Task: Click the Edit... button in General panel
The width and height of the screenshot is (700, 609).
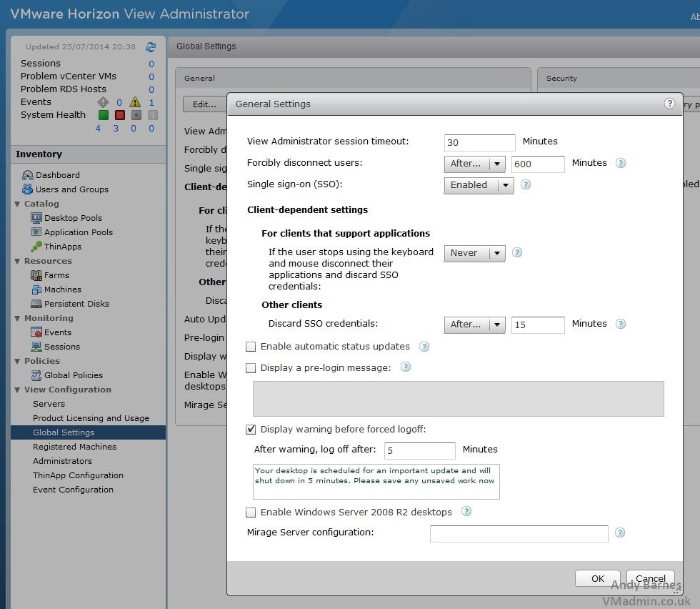Action: pos(204,104)
